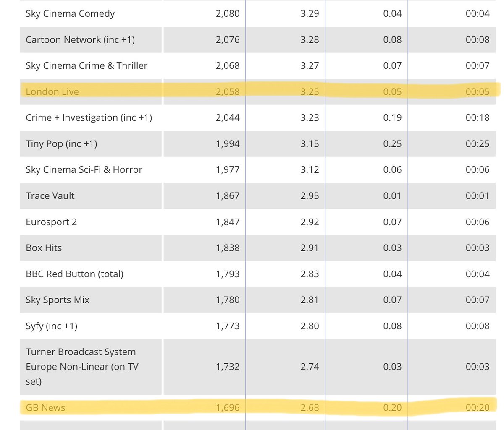Screen dimensions: 504x430
Task: Click the Sky Sports Mix name
Action: [x=58, y=300]
